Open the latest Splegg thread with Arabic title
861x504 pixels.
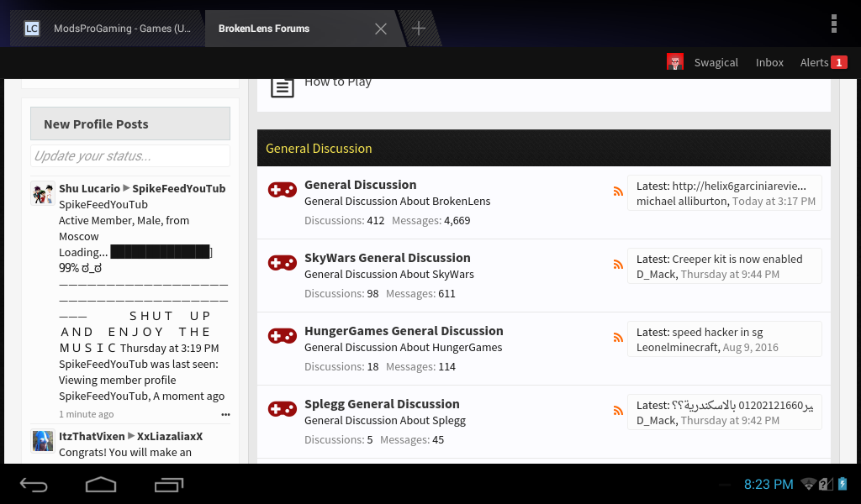pos(742,405)
